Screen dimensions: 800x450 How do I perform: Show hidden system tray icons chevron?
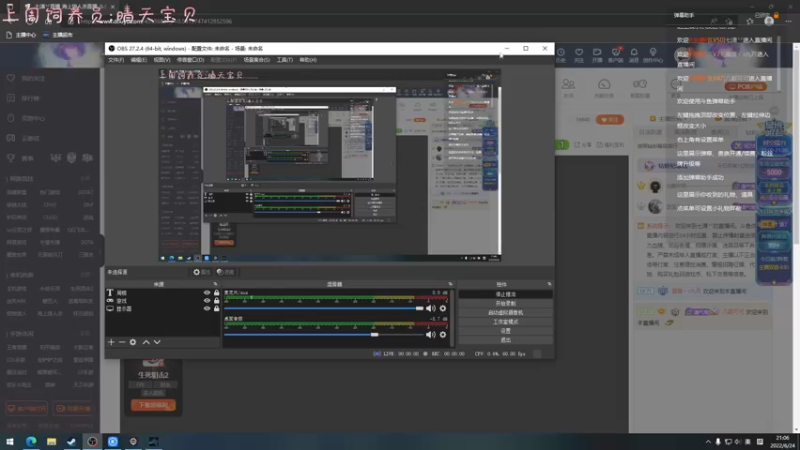click(708, 442)
